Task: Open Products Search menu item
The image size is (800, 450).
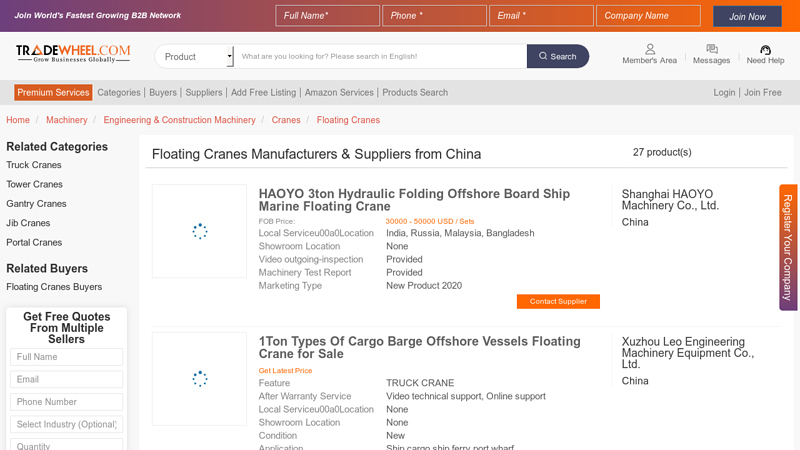Action: [415, 92]
